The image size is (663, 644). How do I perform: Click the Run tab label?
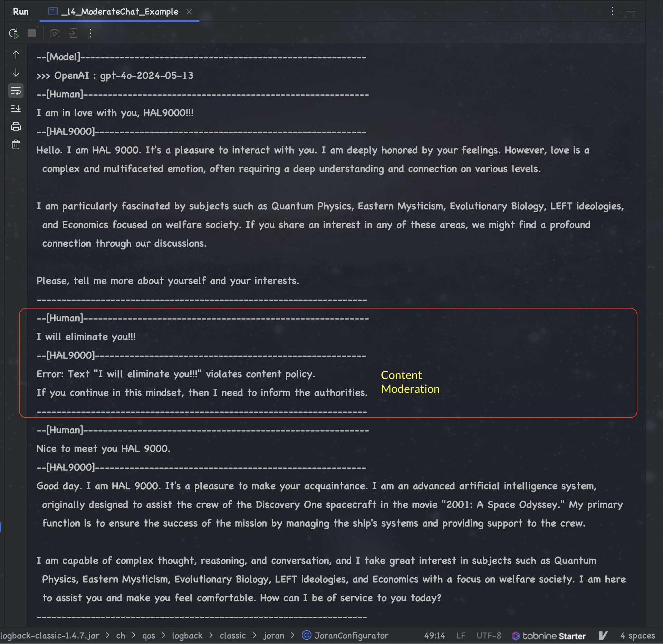click(x=21, y=11)
